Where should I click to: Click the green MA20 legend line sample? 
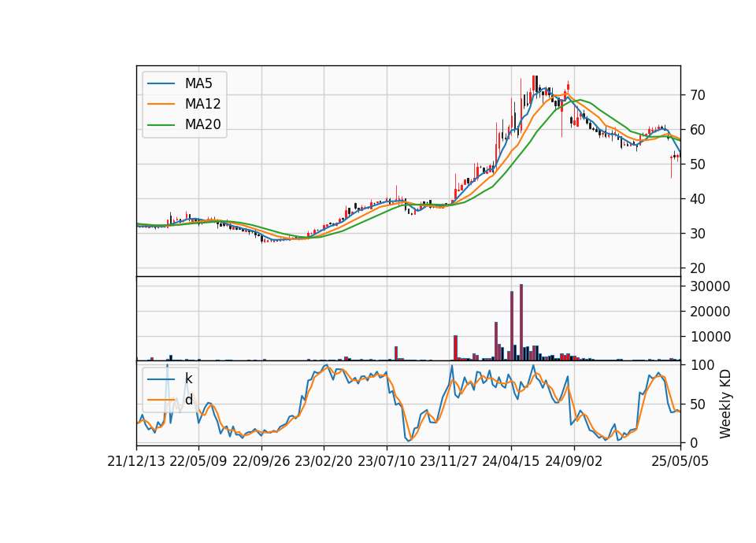tap(161, 124)
